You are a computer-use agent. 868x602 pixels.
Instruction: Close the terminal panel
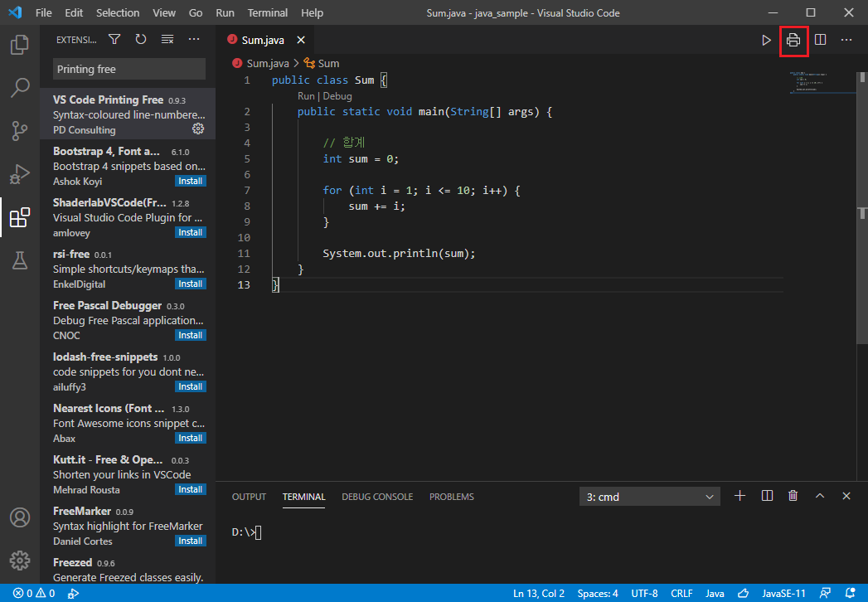tap(846, 496)
